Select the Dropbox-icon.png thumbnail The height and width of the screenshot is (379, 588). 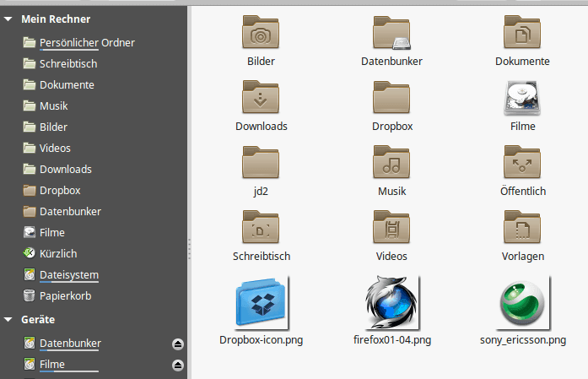point(262,302)
